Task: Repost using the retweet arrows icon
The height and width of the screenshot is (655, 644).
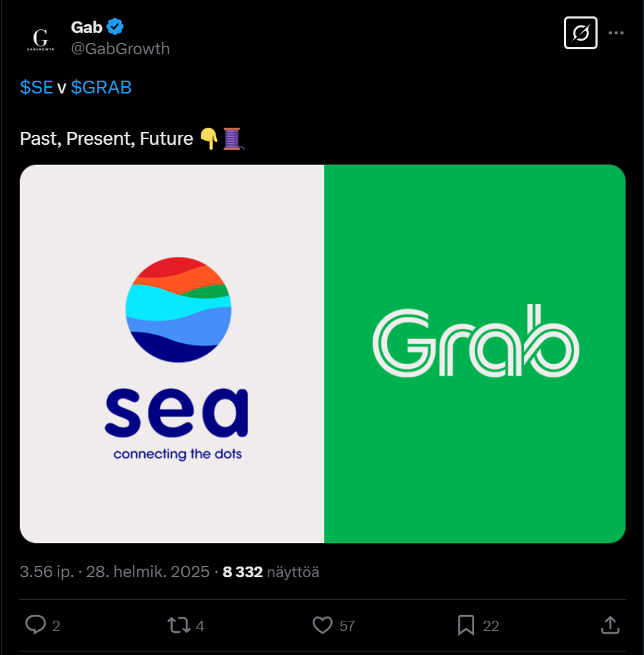Action: (178, 626)
